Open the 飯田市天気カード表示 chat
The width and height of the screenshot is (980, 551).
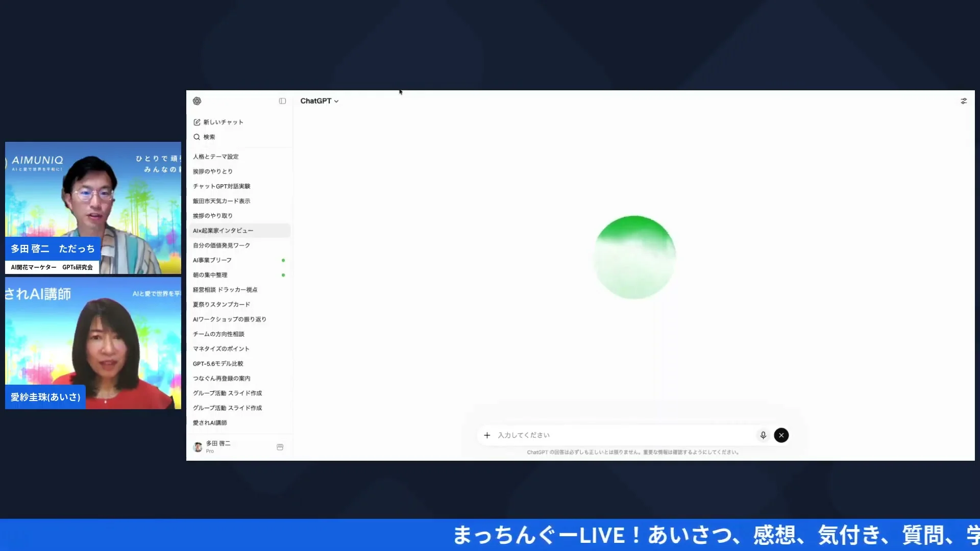coord(239,201)
